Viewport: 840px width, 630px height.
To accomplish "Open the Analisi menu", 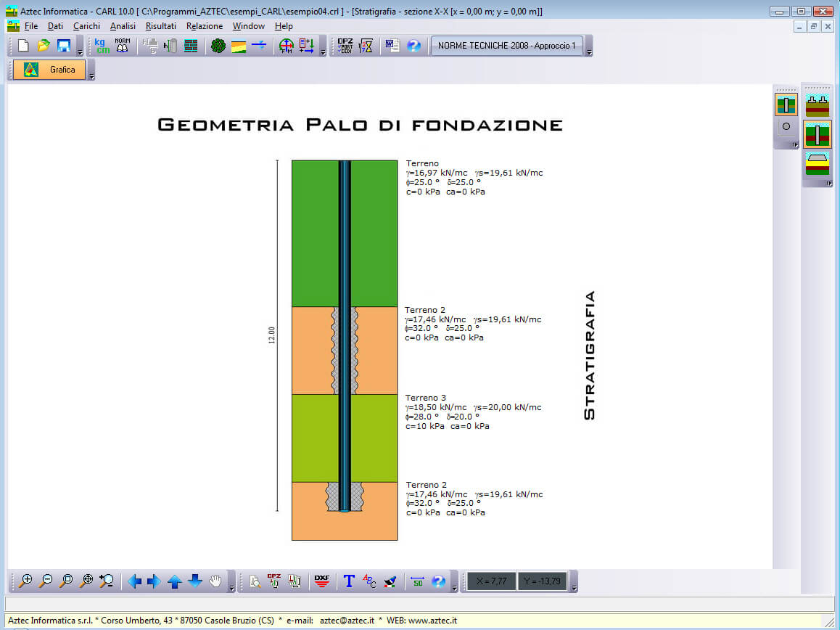I will [123, 26].
